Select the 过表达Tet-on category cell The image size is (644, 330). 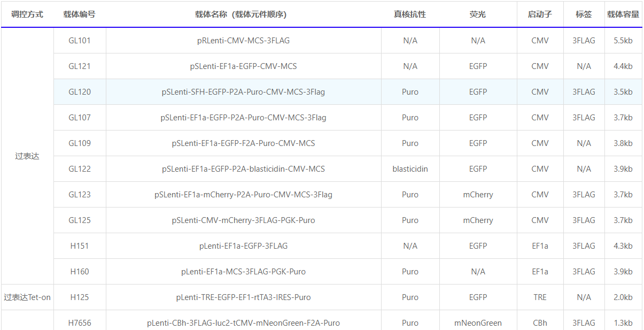tap(27, 297)
